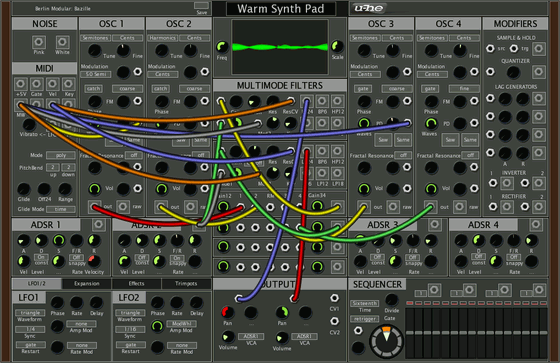Screen dimensions: 560x363
Task: Toggle ADSR 1 snappy Off switch
Action: 76,257
